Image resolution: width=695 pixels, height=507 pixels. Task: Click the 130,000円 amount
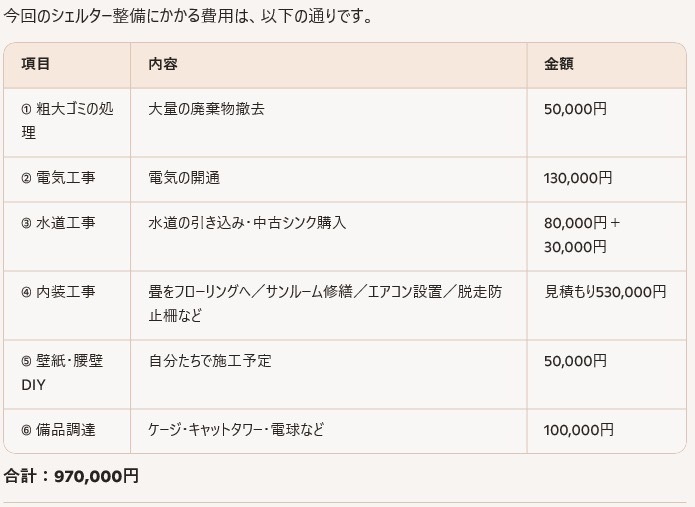[x=578, y=178]
